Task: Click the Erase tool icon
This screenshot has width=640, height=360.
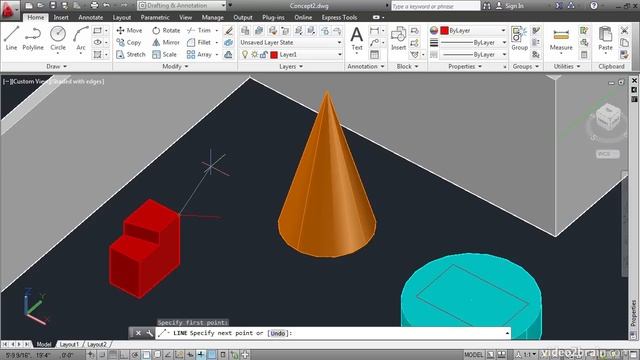Action: tap(229, 31)
